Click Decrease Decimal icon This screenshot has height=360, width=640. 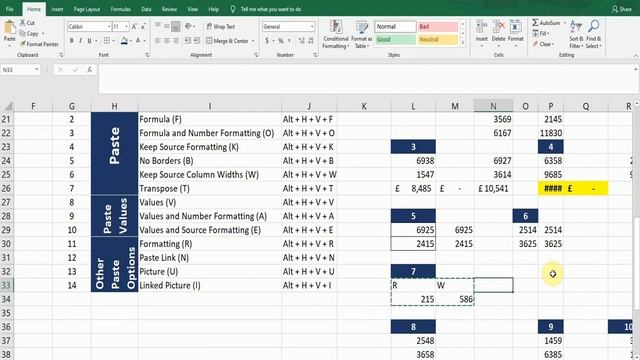pyautogui.click(x=311, y=40)
